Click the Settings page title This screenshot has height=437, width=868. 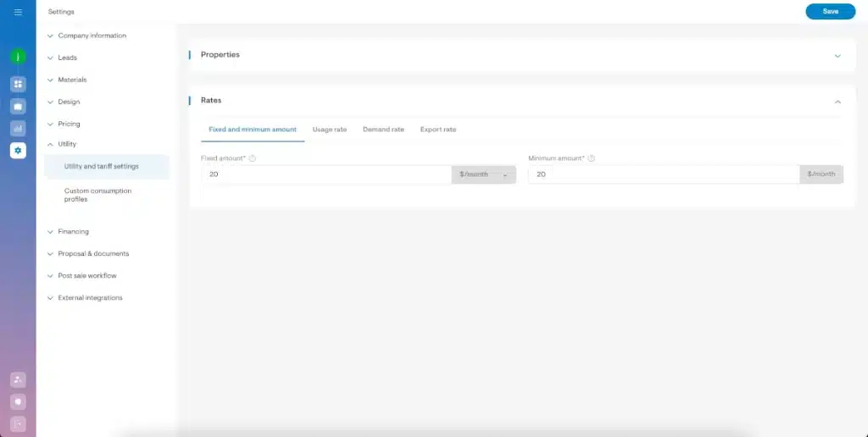point(61,12)
